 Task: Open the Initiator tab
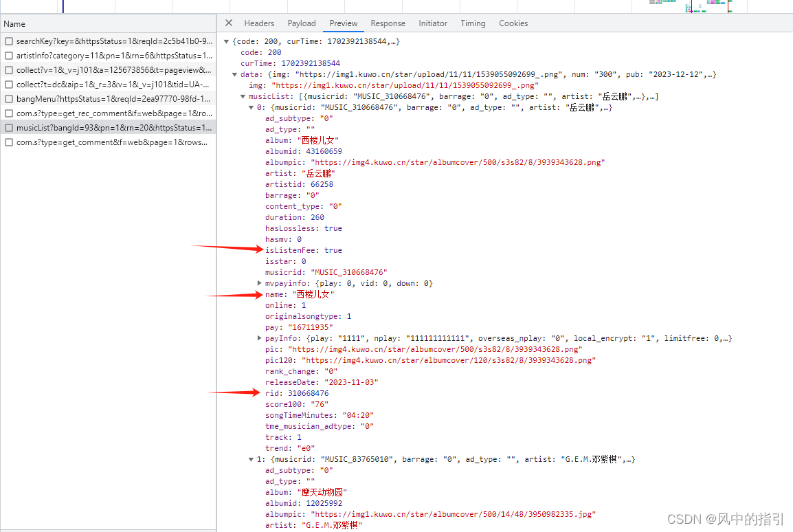433,23
